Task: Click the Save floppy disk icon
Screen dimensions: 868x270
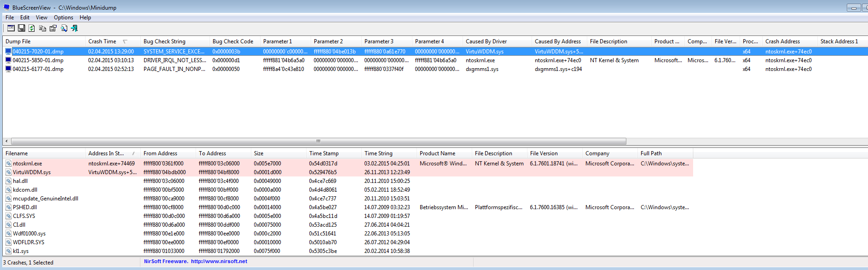Action: pyautogui.click(x=21, y=28)
